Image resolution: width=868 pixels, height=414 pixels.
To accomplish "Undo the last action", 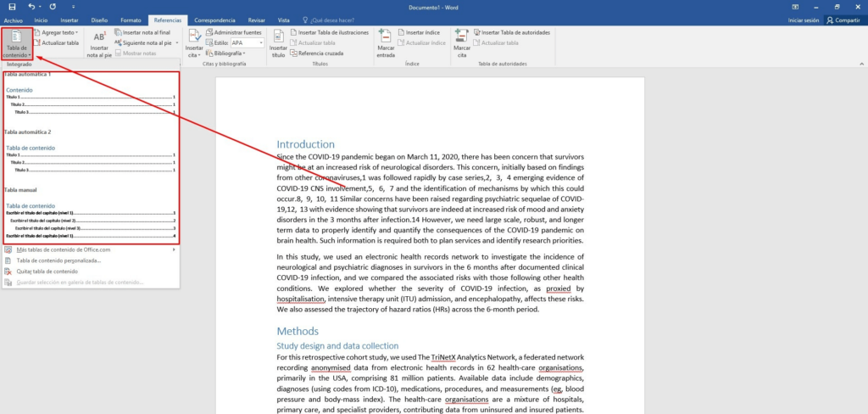I will click(x=31, y=7).
